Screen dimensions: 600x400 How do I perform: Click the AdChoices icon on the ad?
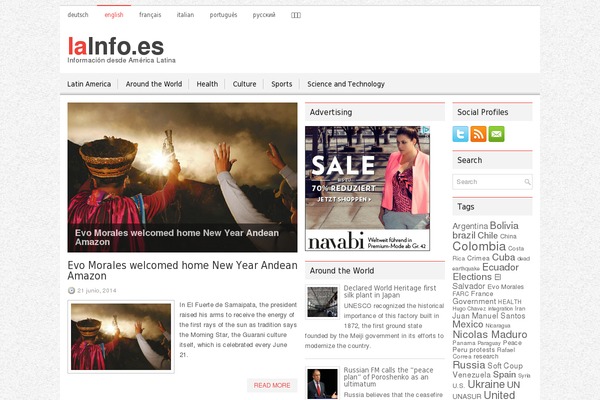point(426,130)
